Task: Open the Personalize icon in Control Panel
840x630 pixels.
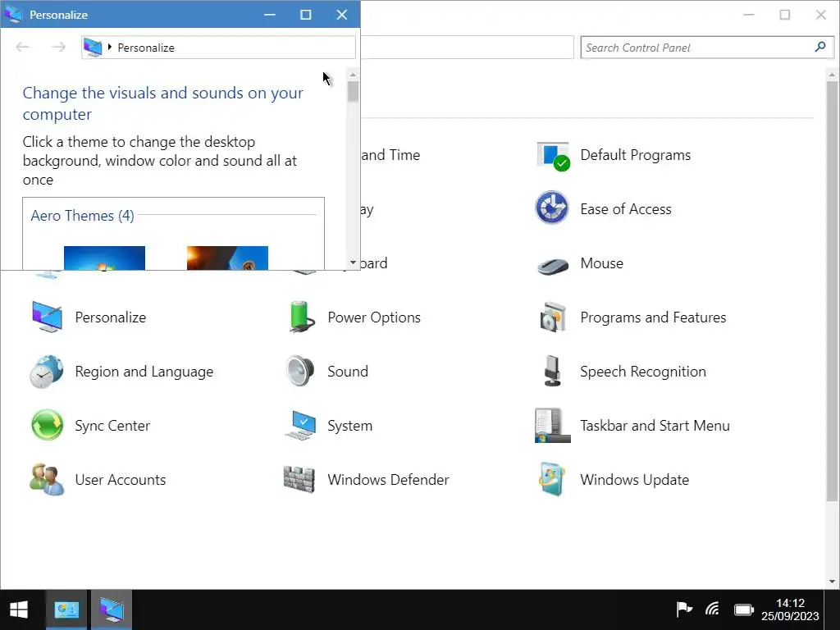Action: coord(47,317)
